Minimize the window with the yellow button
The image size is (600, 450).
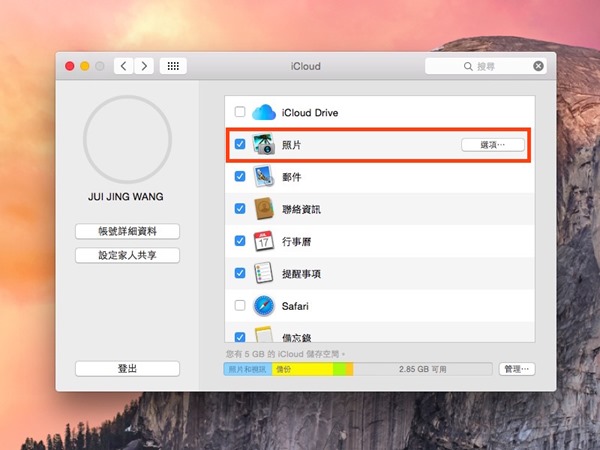[x=85, y=66]
